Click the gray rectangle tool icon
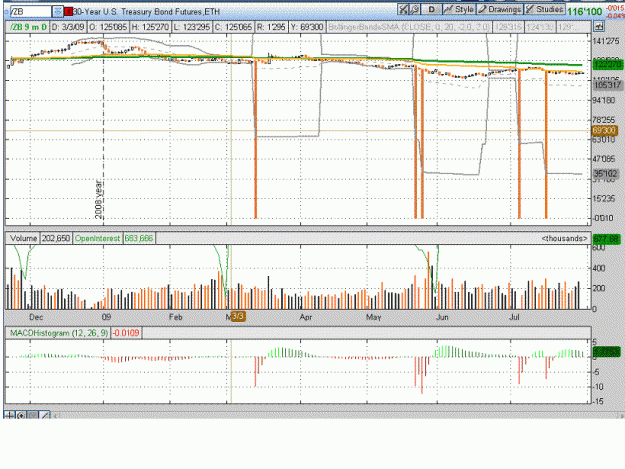 tap(33, 416)
